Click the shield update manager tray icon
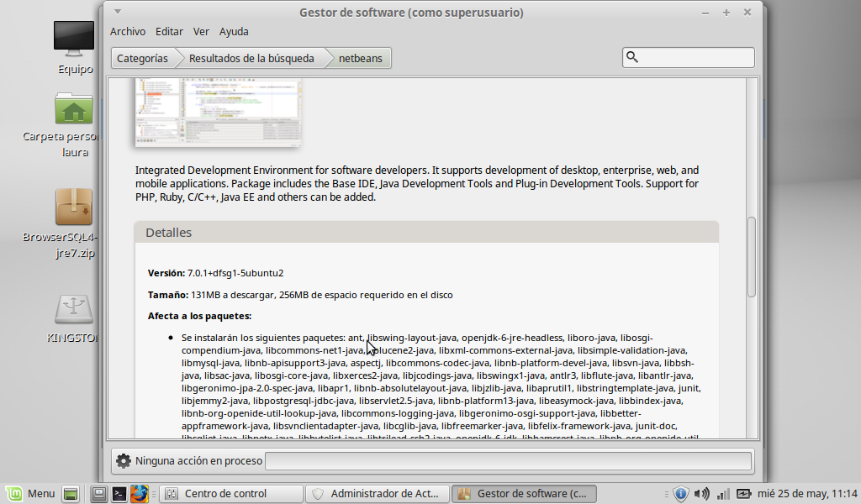 681,494
